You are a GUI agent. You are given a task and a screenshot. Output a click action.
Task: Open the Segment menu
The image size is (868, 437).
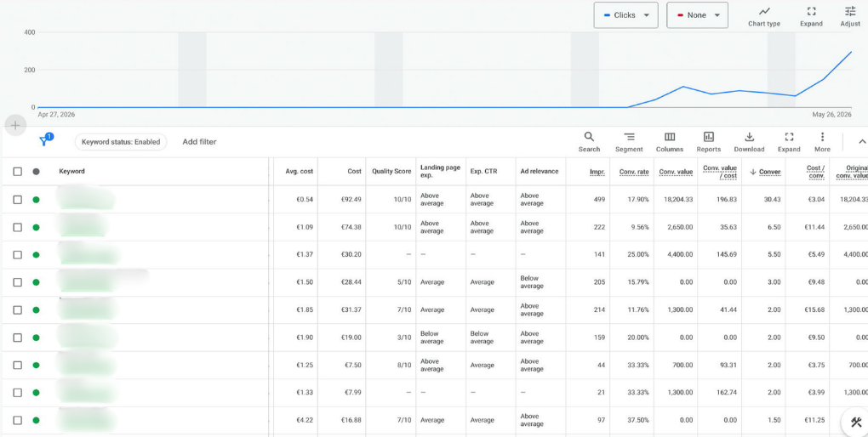click(629, 142)
